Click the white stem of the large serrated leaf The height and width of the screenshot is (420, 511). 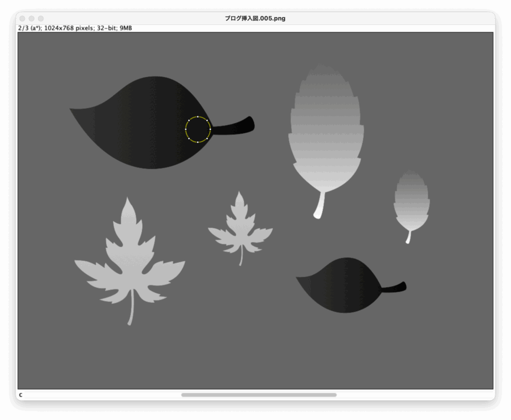pyautogui.click(x=319, y=206)
